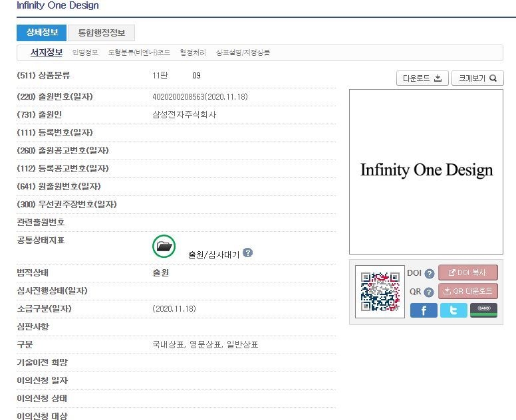Click the Infinity One Design page title
This screenshot has width=516, height=420.
(x=58, y=5)
